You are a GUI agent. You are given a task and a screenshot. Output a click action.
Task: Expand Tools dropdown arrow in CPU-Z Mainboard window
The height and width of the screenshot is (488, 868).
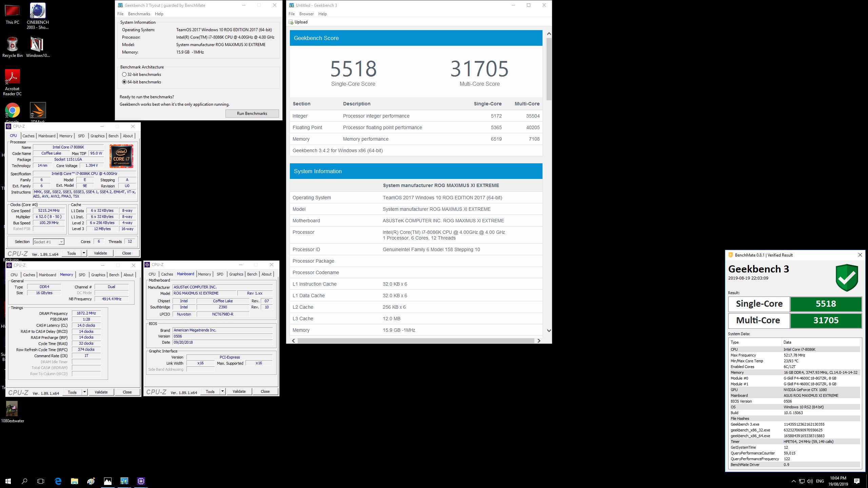click(222, 391)
